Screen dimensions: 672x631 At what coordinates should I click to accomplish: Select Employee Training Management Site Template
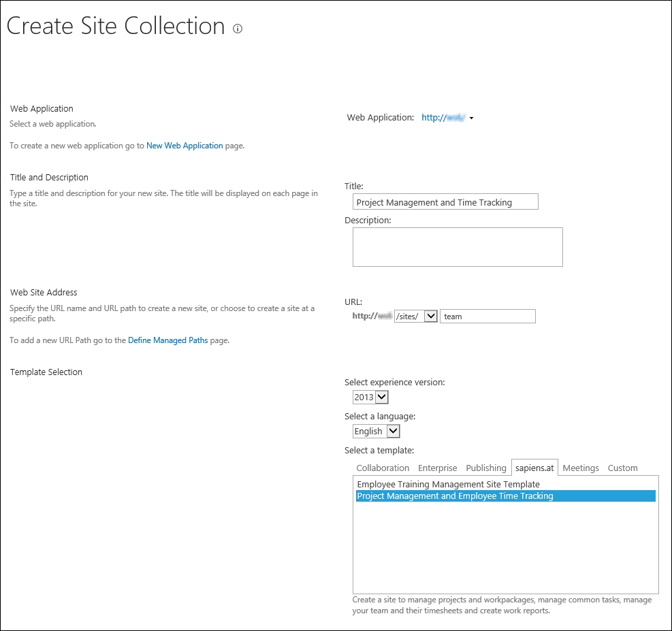tap(448, 484)
